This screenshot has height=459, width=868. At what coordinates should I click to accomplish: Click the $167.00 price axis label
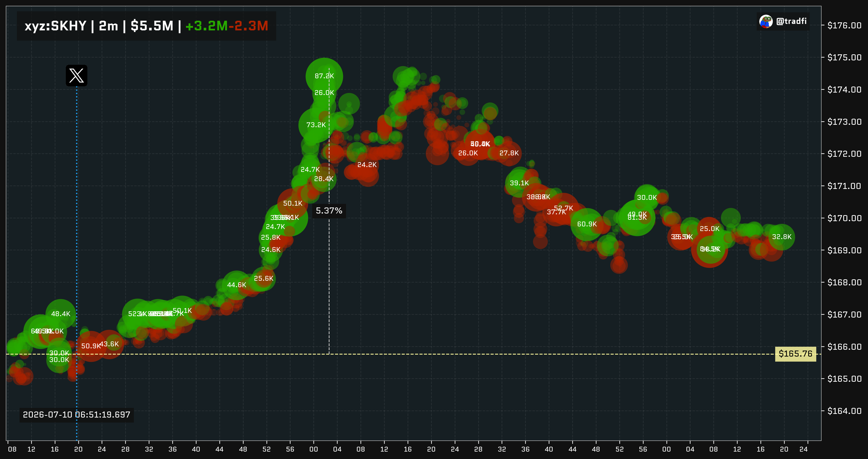pos(844,315)
